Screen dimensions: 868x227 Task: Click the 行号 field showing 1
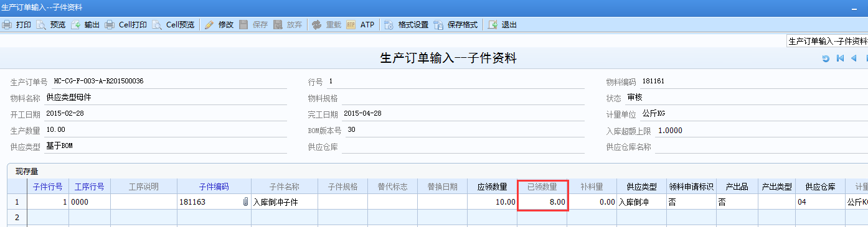455,81
